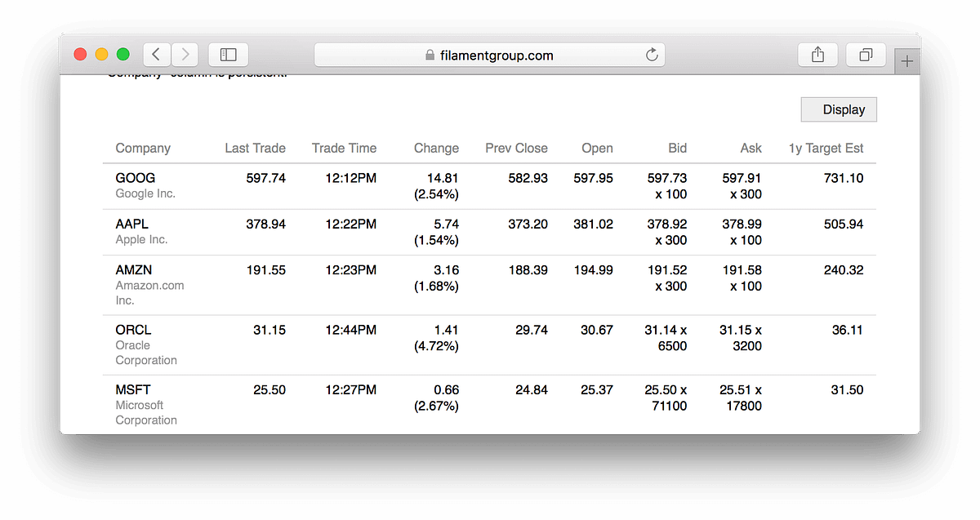Open a new tab with plus button

point(907,61)
